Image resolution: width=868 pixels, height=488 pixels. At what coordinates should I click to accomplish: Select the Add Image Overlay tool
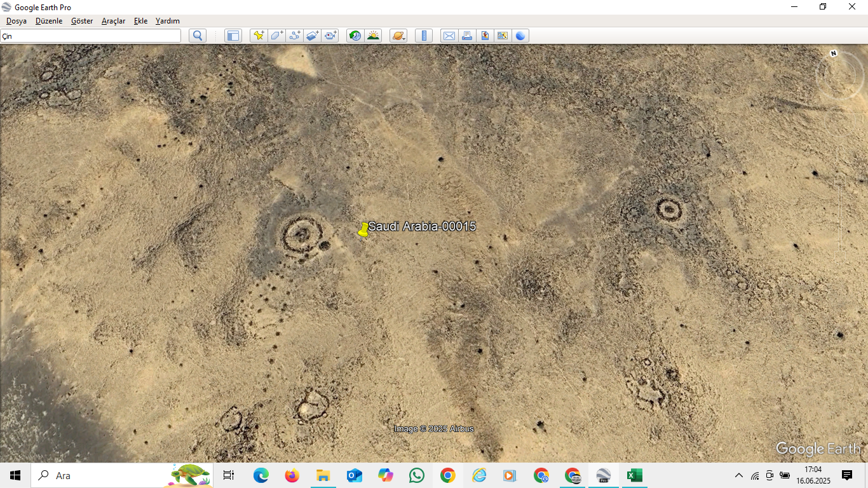click(x=312, y=36)
